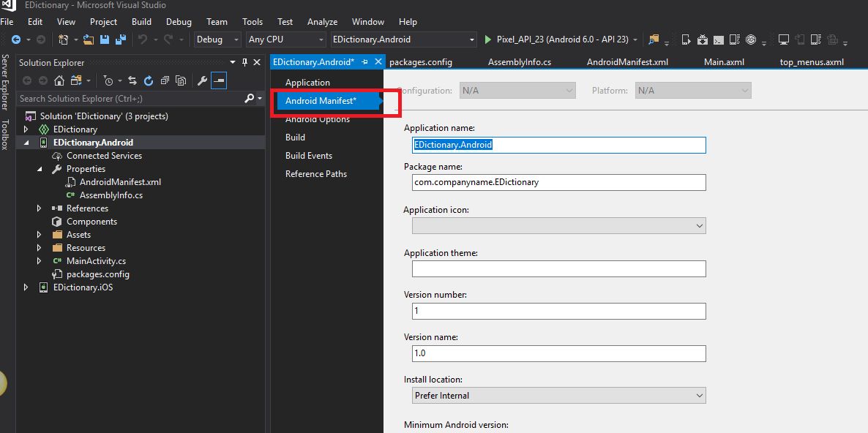
Task: Click the Redo arrow in the toolbar
Action: click(168, 39)
